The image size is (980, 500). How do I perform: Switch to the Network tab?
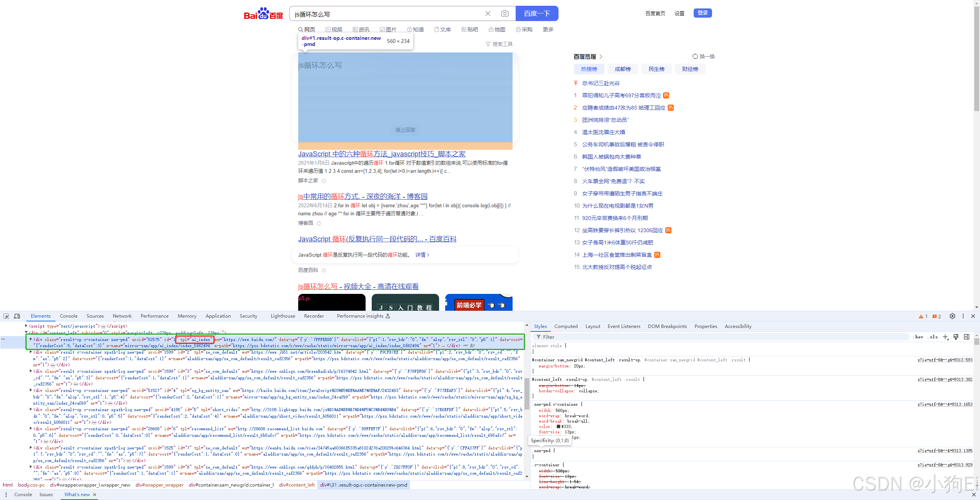point(122,316)
